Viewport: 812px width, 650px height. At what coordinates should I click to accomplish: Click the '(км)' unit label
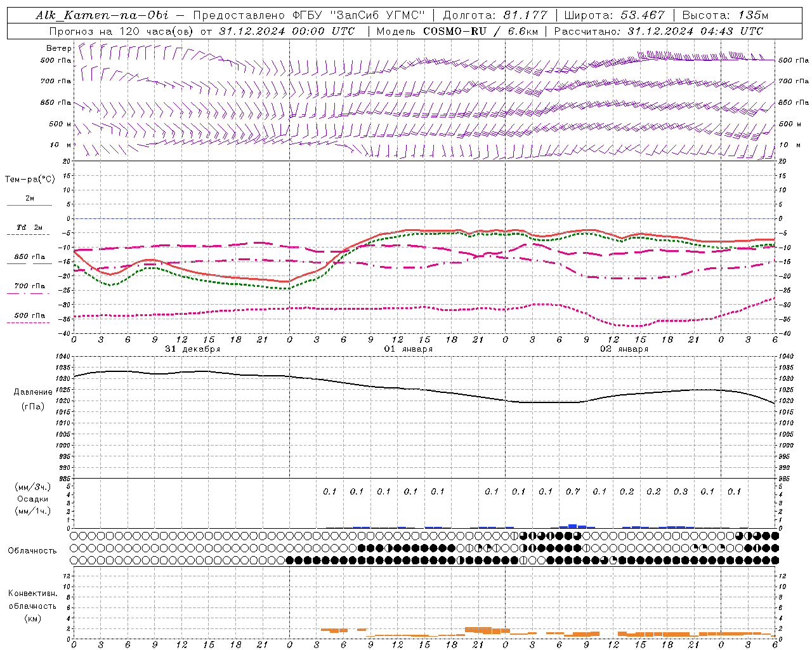(32, 618)
